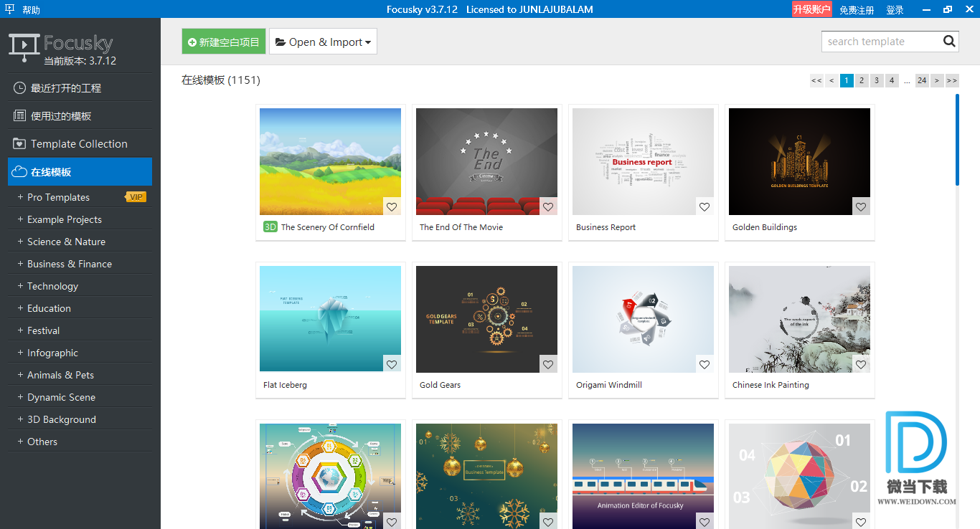Click folder icon on Open & Import
The height and width of the screenshot is (529, 980).
(281, 42)
